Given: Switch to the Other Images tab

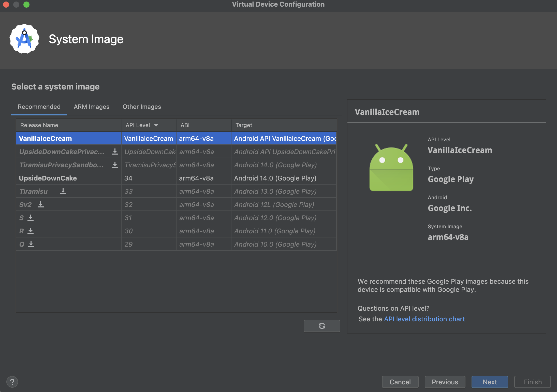Looking at the screenshot, I should 142,107.
